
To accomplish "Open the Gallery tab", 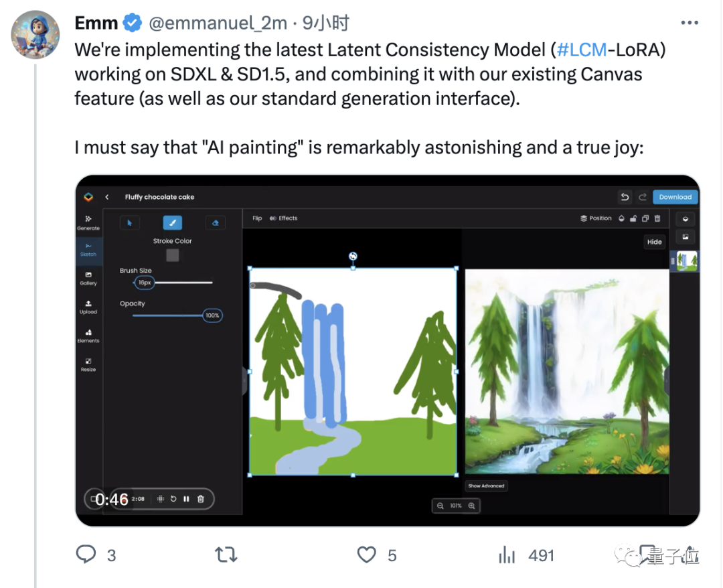I will tap(88, 278).
